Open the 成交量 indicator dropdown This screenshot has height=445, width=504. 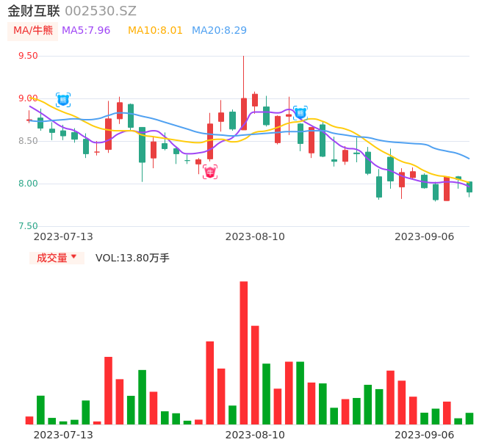point(57,258)
